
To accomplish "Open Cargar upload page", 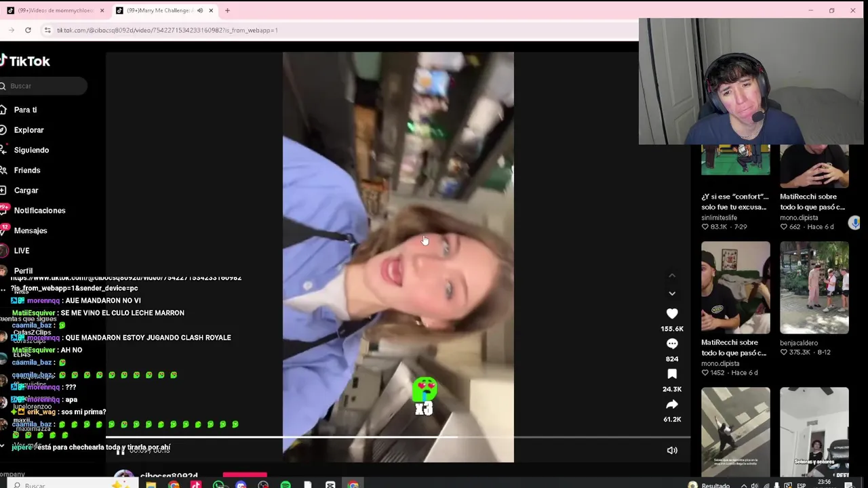I will [26, 190].
